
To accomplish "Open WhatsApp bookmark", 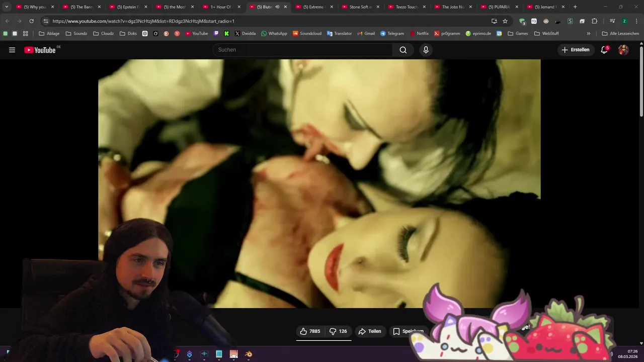I will [274, 34].
